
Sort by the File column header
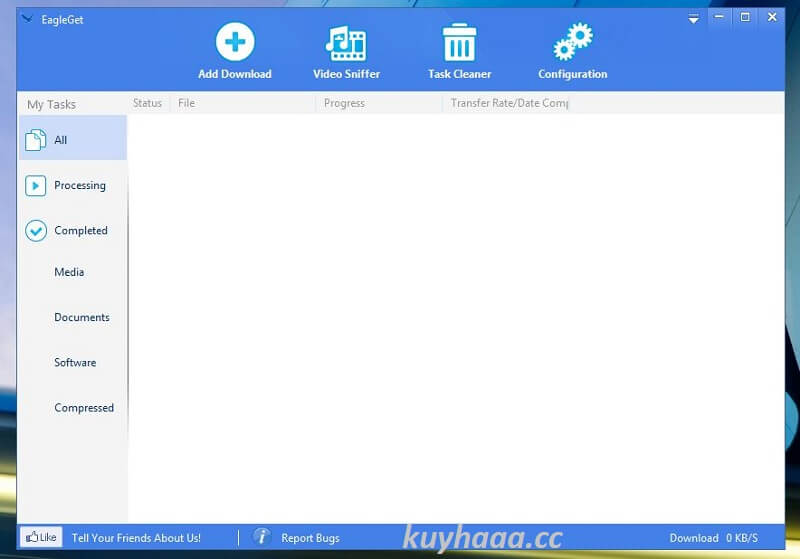243,103
